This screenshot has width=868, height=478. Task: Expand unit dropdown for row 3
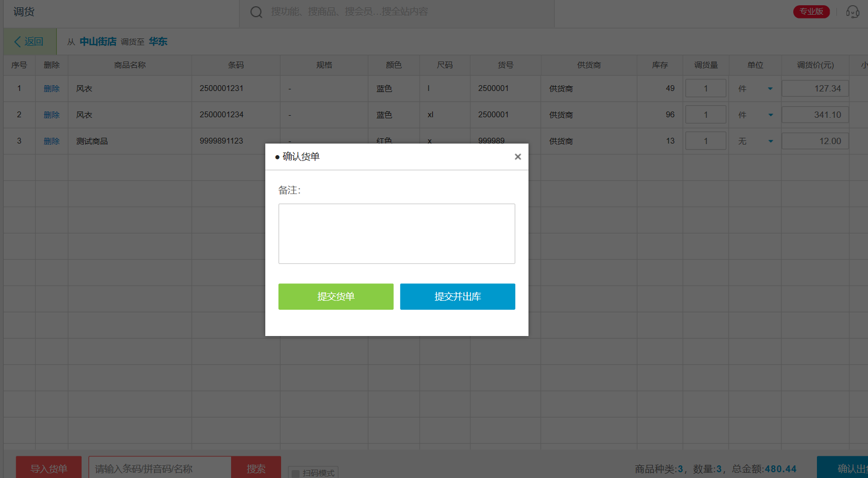click(770, 141)
